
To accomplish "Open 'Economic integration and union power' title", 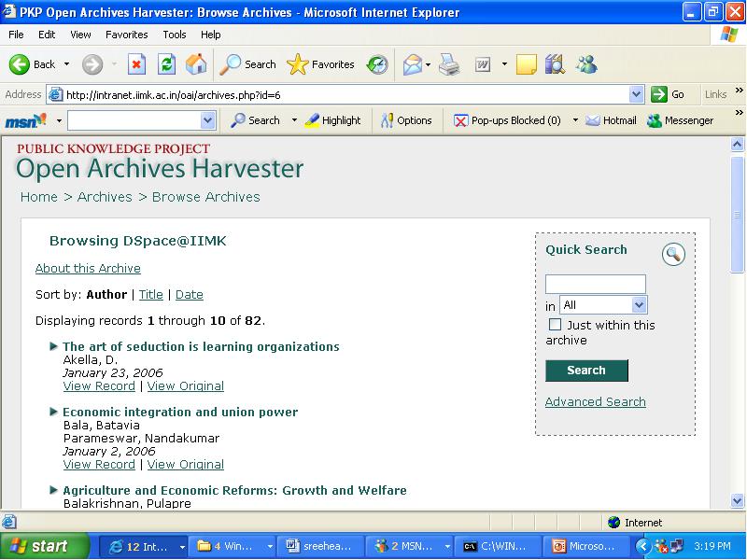I will click(180, 412).
